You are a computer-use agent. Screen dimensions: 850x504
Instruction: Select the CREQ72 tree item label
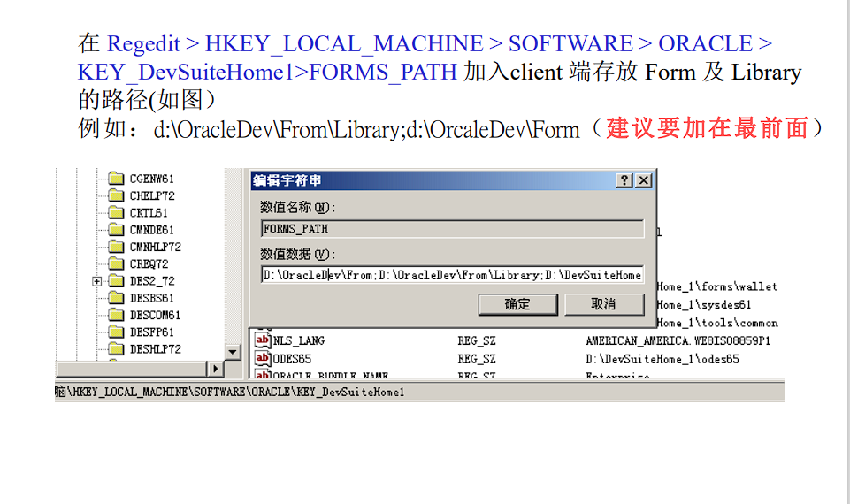pos(149,263)
